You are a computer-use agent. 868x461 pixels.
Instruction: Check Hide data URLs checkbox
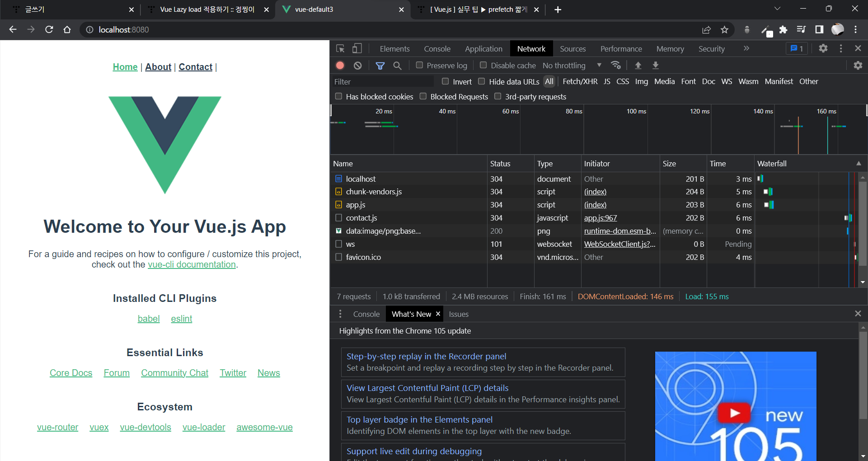pyautogui.click(x=481, y=81)
